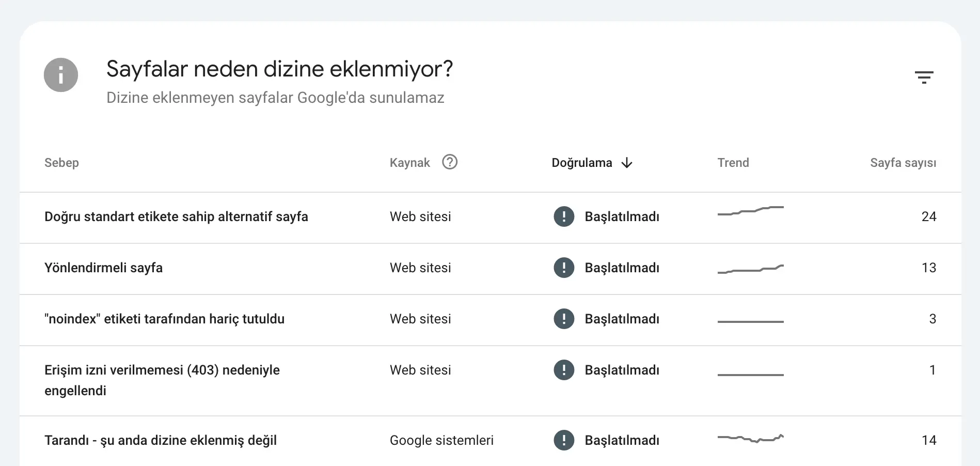980x466 pixels.
Task: Click warning icon in the noindex row
Action: (564, 319)
